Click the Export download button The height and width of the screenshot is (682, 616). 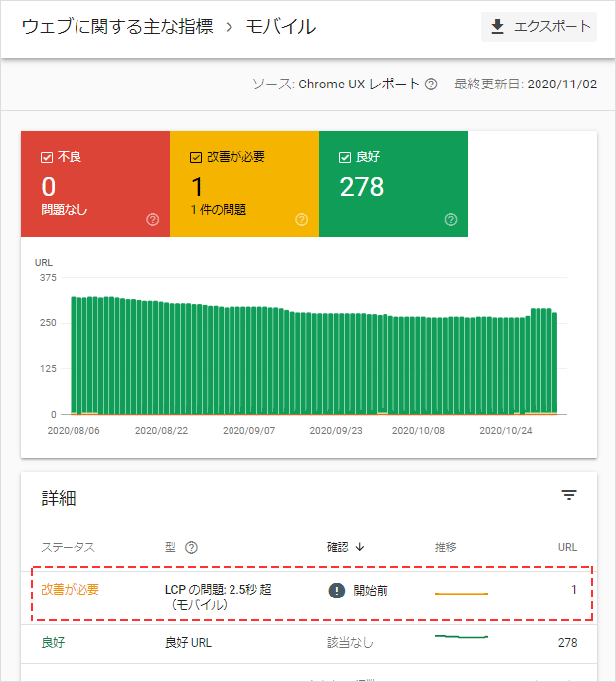[539, 27]
